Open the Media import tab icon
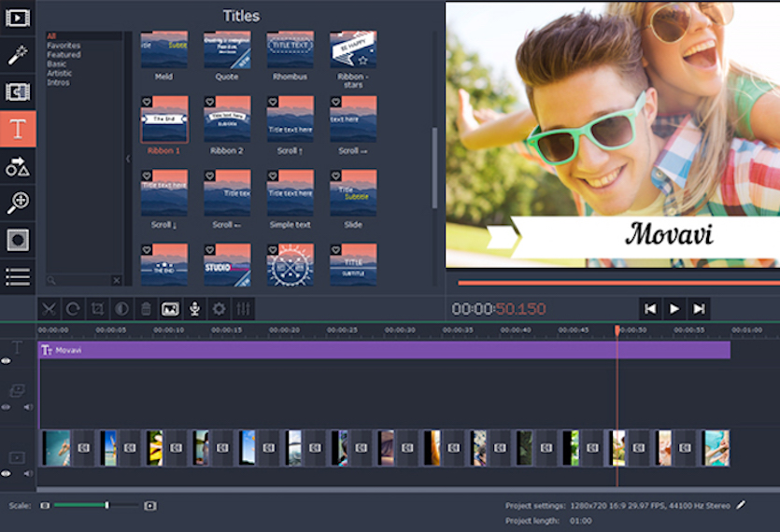 pyautogui.click(x=18, y=18)
